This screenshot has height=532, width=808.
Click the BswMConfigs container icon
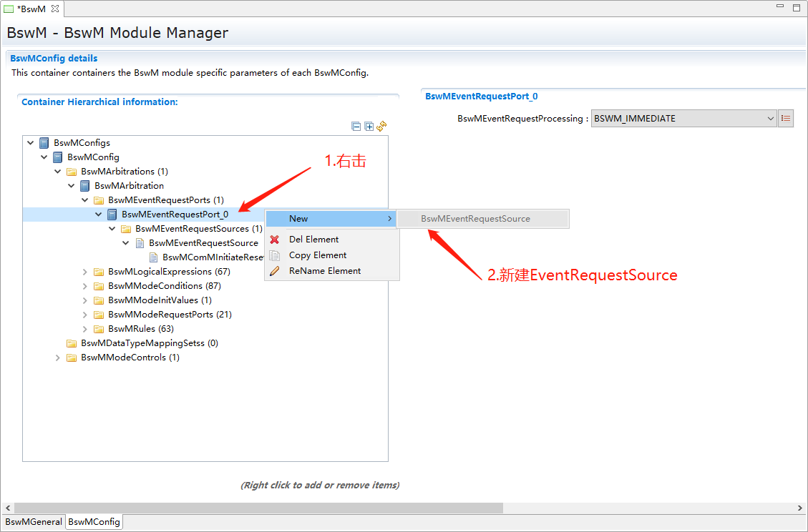(x=44, y=143)
